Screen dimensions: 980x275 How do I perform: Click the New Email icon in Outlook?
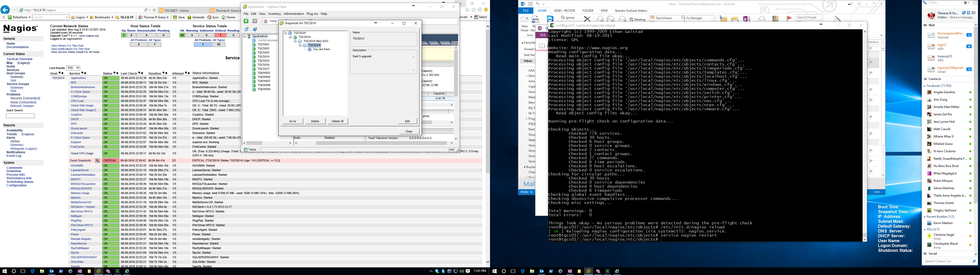[525, 20]
